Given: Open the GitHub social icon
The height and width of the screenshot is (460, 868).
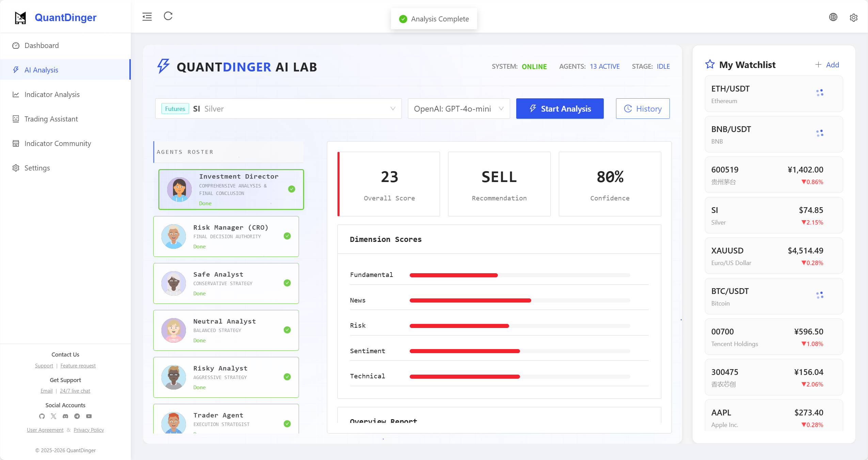Looking at the screenshot, I should [42, 416].
